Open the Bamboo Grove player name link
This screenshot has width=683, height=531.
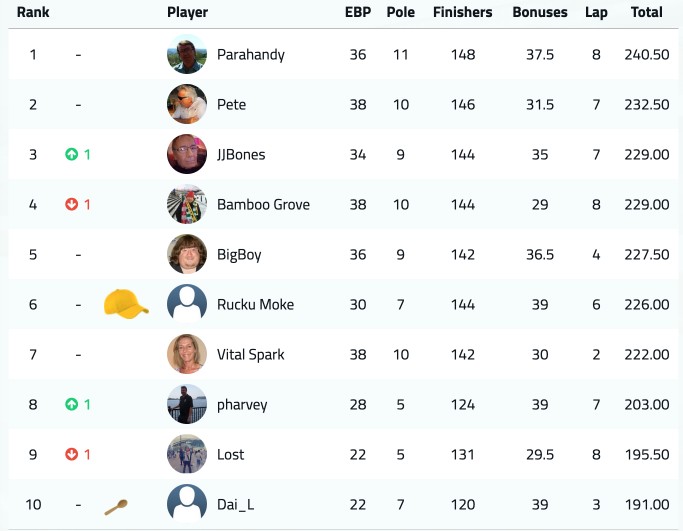264,204
